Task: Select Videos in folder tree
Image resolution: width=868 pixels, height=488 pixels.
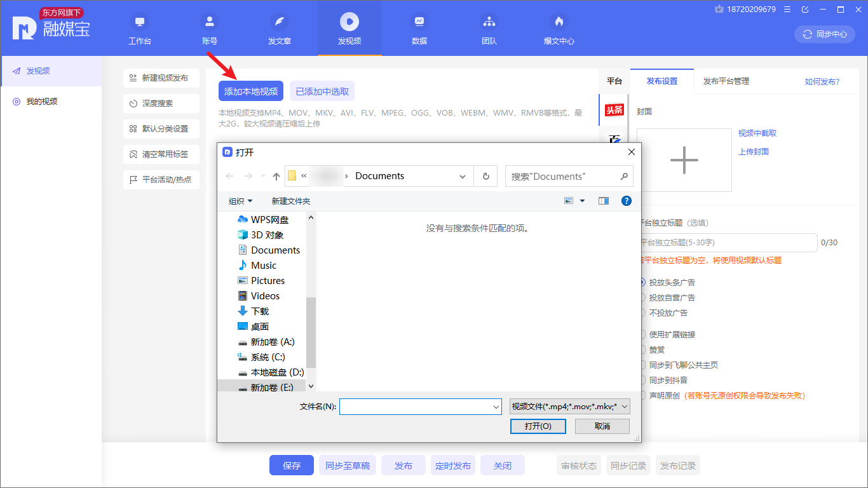Action: tap(259, 296)
